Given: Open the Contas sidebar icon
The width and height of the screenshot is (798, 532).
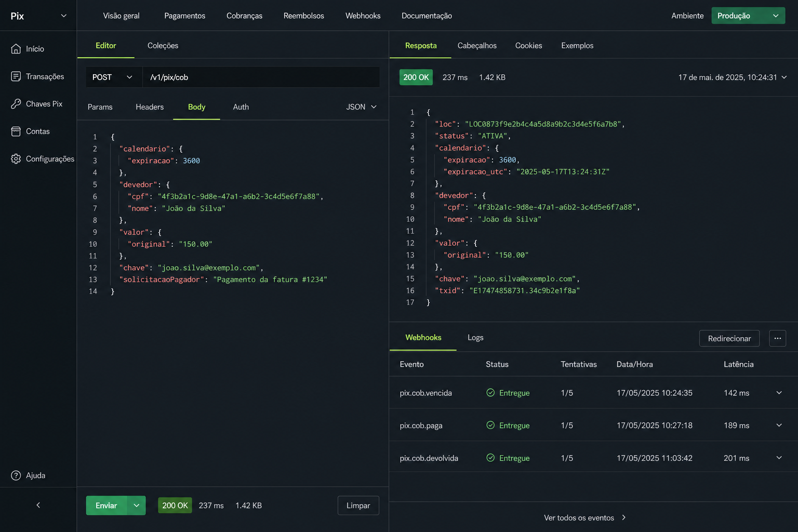Looking at the screenshot, I should [16, 131].
